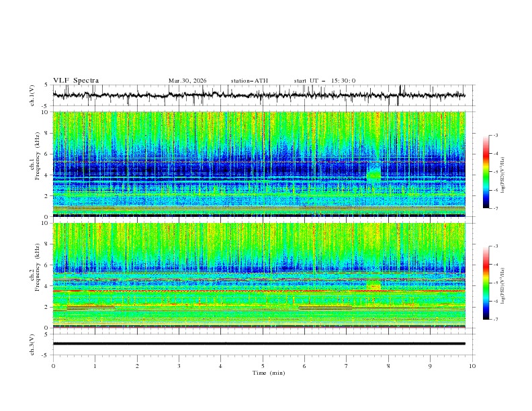Click the "ch.3(V)" waveform axis label
Image resolution: width=532 pixels, height=411 pixels.
(32, 345)
